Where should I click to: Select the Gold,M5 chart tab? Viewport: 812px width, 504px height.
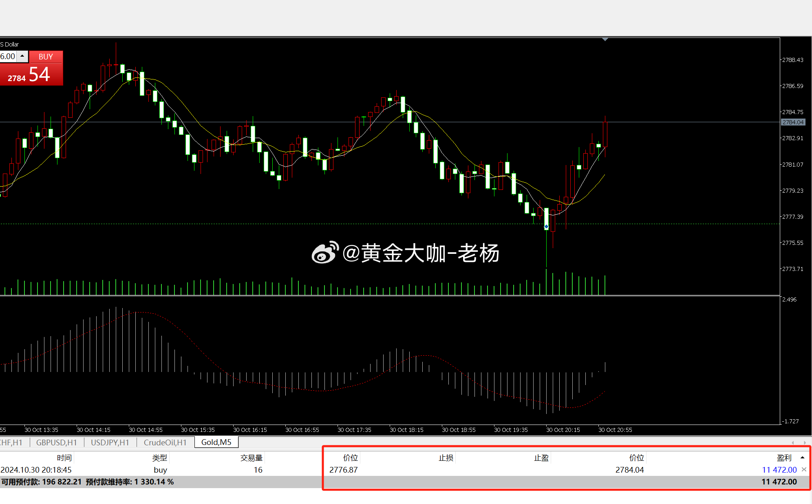216,442
